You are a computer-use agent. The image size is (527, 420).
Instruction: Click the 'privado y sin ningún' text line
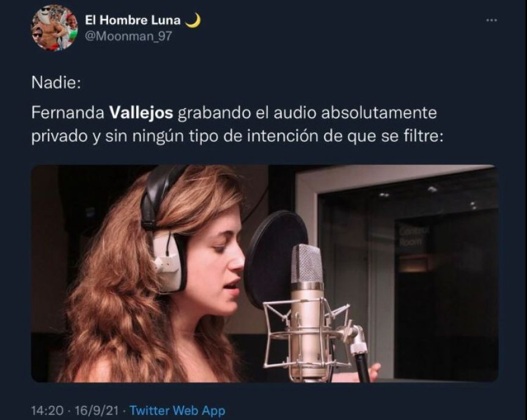[x=237, y=136]
